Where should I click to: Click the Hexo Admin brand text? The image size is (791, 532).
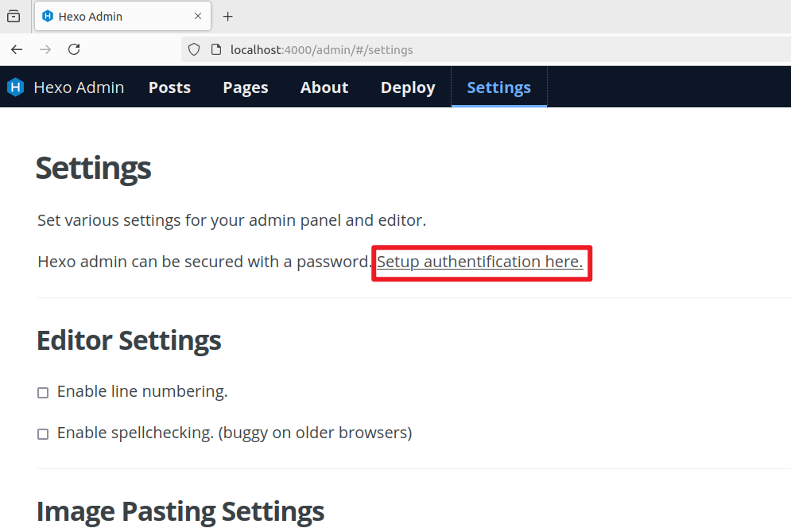tap(79, 87)
